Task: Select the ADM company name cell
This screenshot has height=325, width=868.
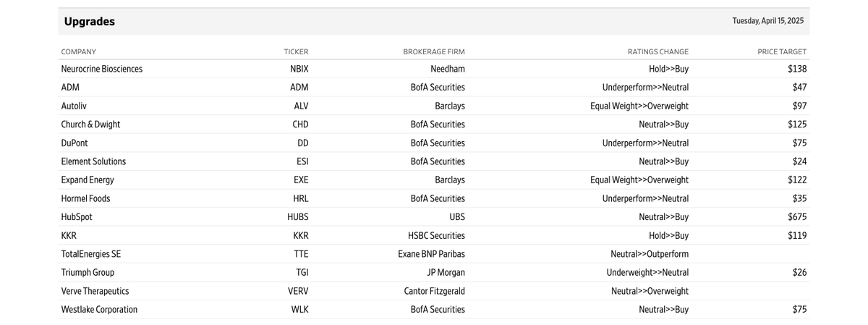Action: tap(70, 88)
